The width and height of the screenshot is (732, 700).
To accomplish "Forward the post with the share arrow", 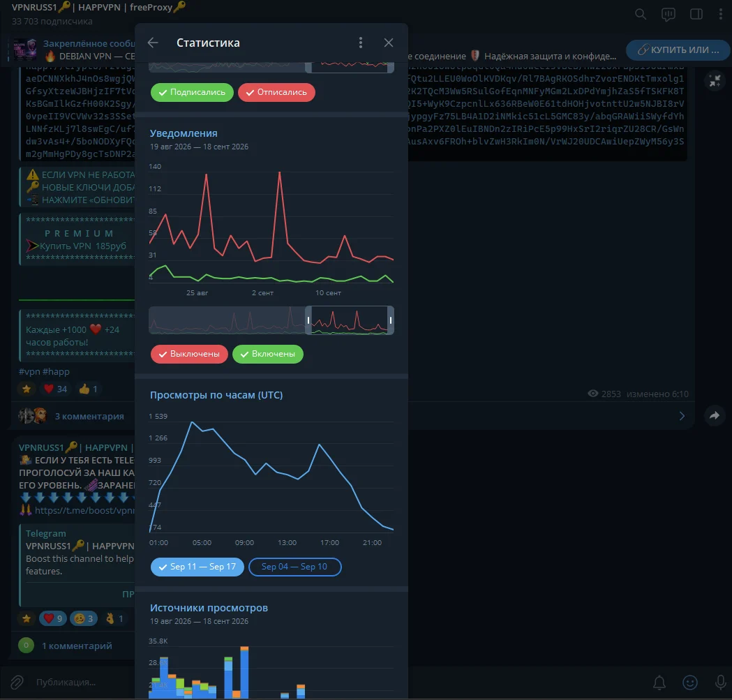I will coord(715,415).
